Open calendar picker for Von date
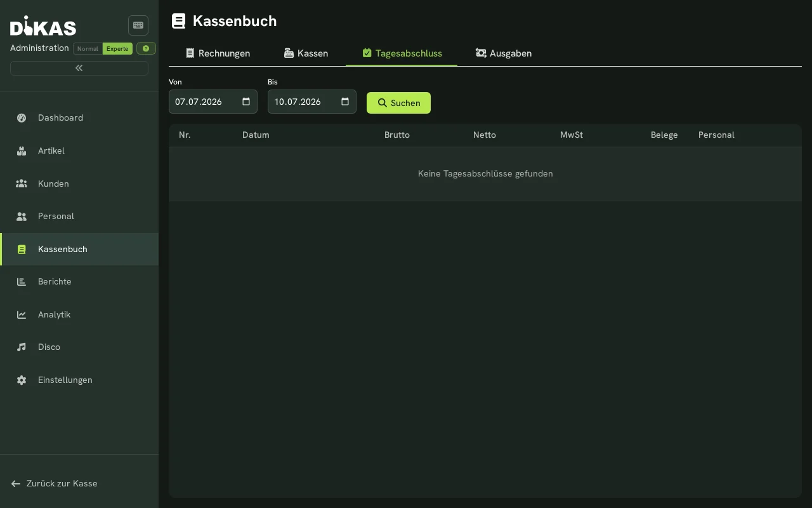 click(246, 102)
